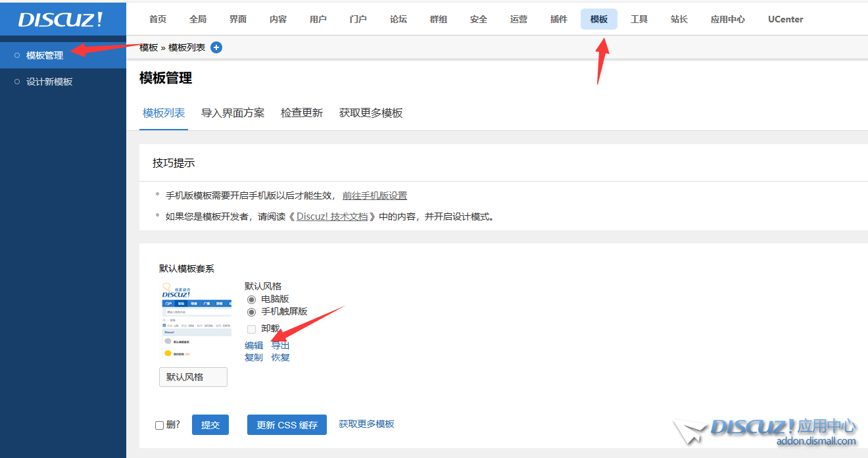Open the UCenter top menu
The width and height of the screenshot is (868, 458).
point(786,19)
